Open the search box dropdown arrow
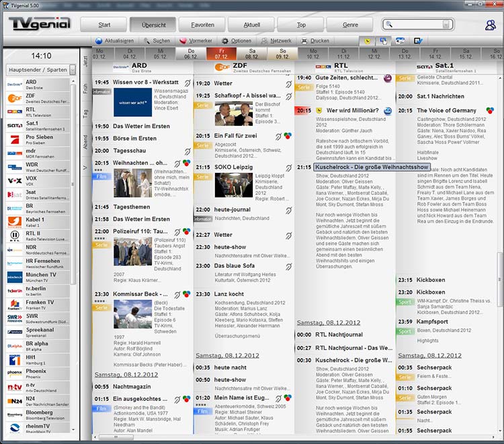 pyautogui.click(x=446, y=24)
